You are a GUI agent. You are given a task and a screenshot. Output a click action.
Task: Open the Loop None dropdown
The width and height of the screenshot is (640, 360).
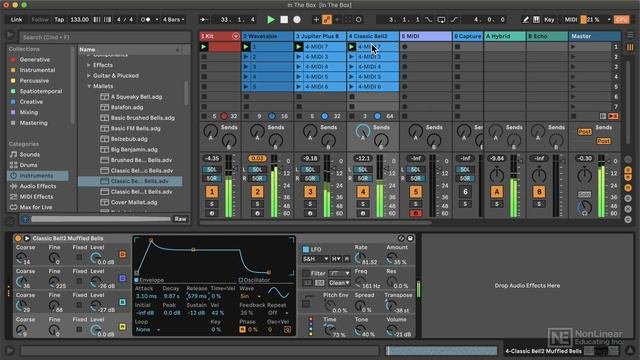147,330
